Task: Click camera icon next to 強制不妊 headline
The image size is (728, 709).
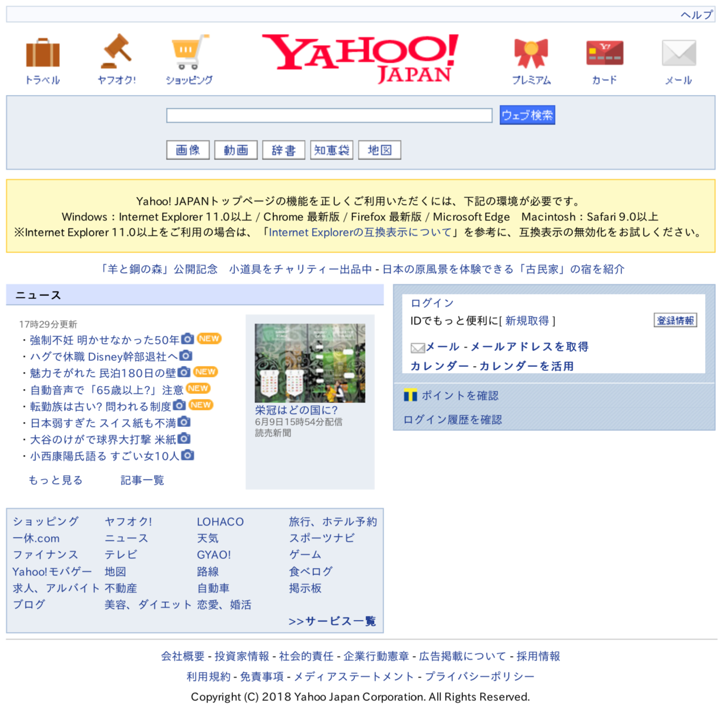Action: tap(187, 339)
